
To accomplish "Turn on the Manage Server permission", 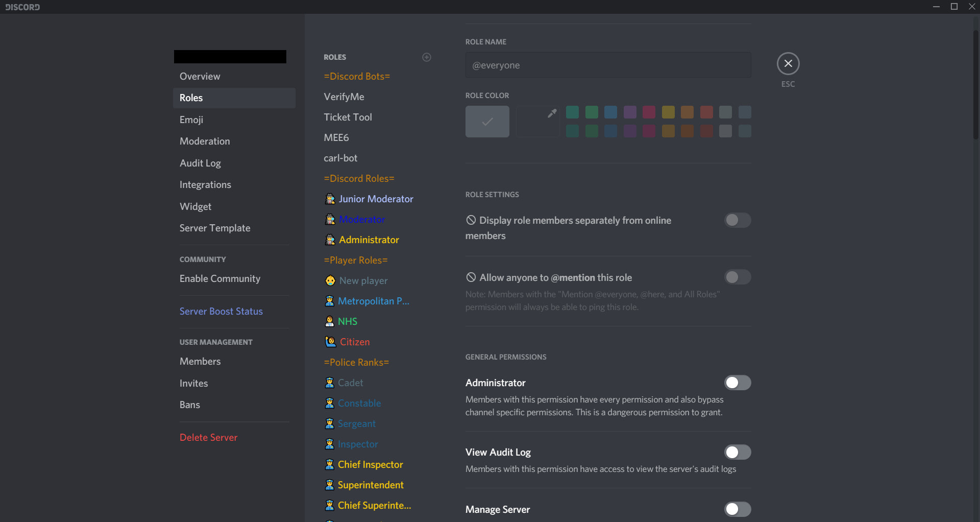I will [x=737, y=510].
